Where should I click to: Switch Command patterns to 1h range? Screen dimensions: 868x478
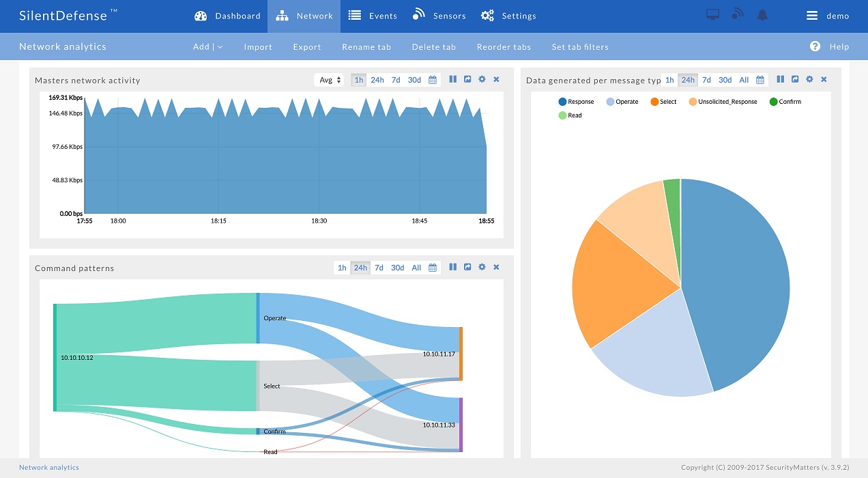tap(342, 268)
